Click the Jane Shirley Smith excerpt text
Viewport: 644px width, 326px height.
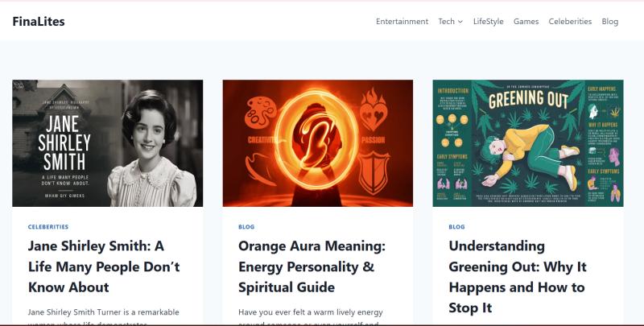click(103, 312)
